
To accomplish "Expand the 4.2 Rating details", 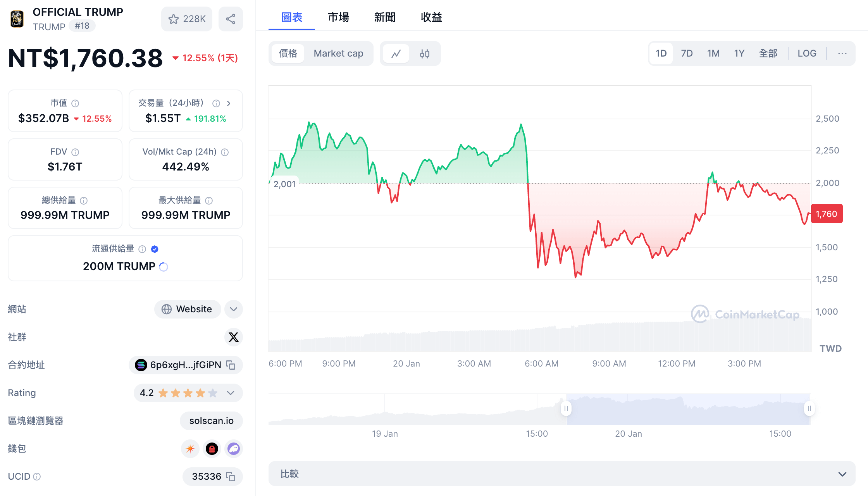I will click(x=231, y=393).
